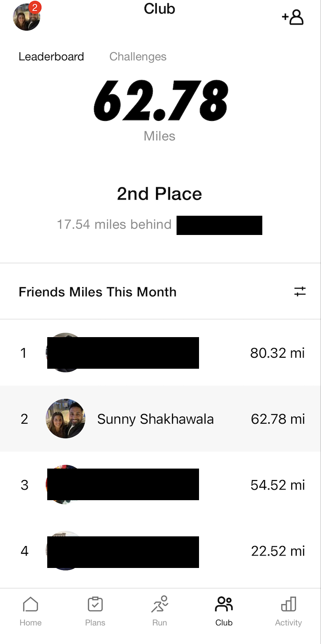Tap the 17.54 miles behind text
The height and width of the screenshot is (644, 321).
pos(114,224)
